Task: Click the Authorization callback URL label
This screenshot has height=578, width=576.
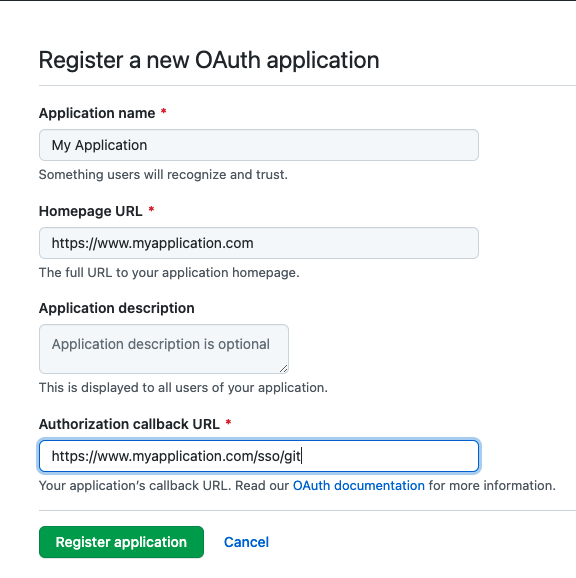Action: [x=129, y=424]
